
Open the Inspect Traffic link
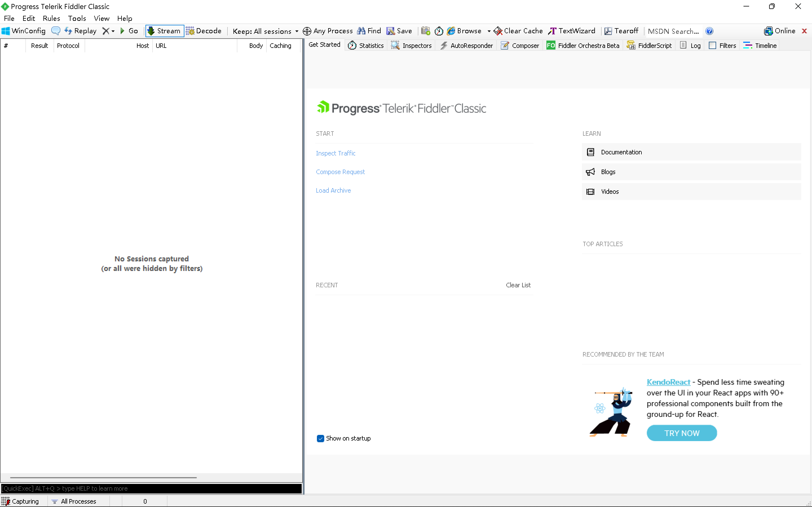pos(335,153)
